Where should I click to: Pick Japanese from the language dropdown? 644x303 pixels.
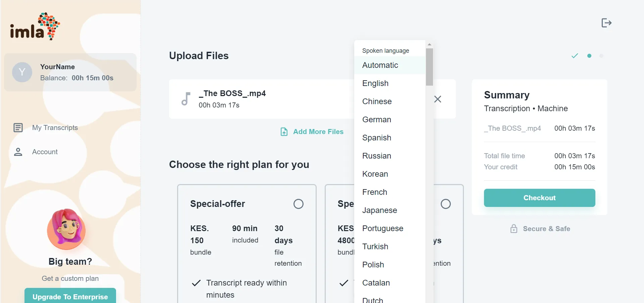tap(379, 210)
